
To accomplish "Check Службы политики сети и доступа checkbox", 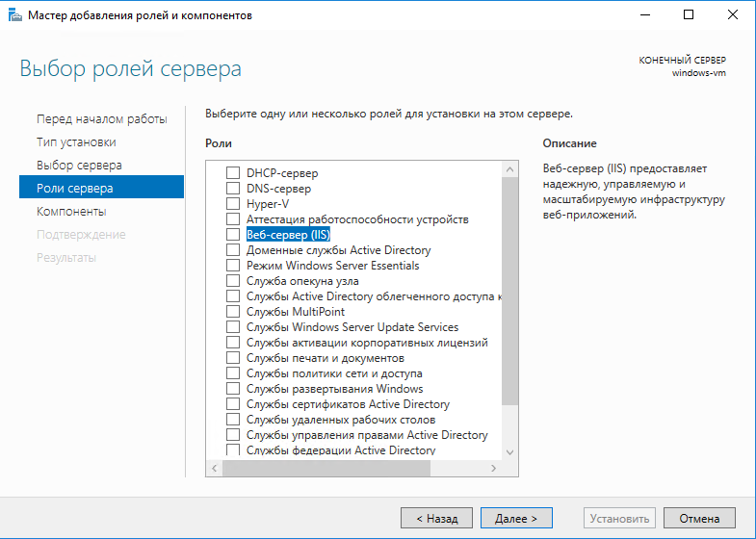I will click(233, 373).
